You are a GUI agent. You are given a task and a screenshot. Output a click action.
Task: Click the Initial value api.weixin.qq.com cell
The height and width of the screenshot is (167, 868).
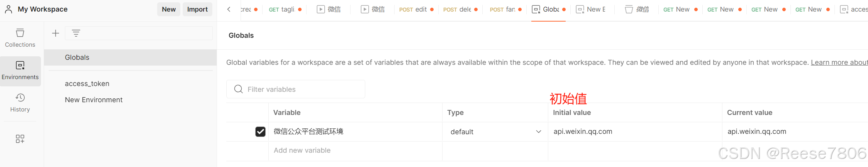pos(635,132)
